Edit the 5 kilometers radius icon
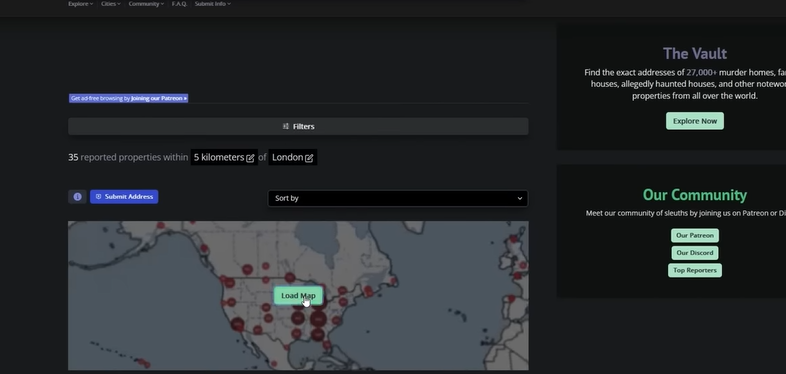The width and height of the screenshot is (786, 374). pos(250,158)
